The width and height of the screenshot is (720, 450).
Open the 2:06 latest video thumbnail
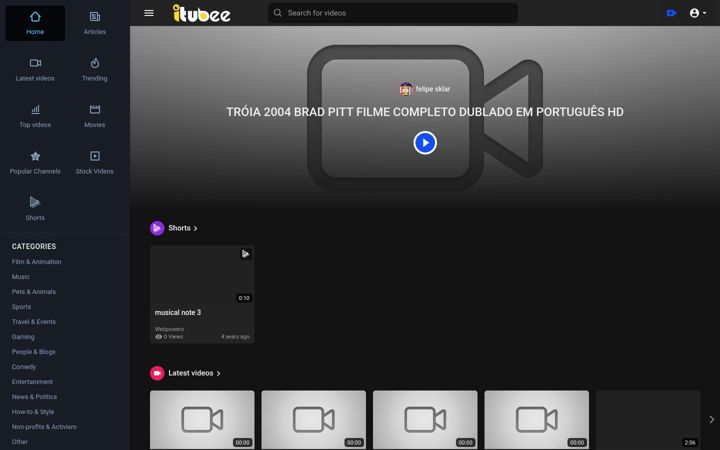[x=648, y=420]
